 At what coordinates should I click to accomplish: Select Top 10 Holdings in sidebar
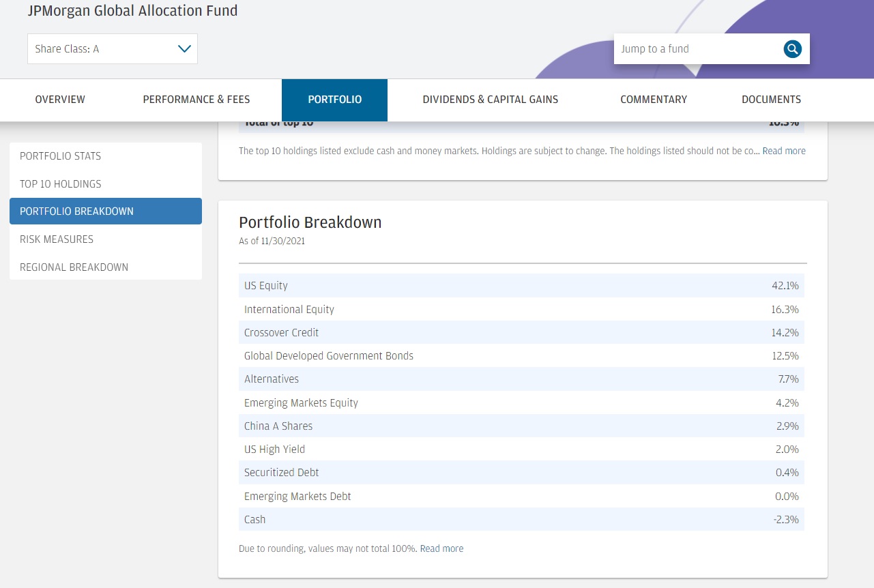click(x=60, y=184)
